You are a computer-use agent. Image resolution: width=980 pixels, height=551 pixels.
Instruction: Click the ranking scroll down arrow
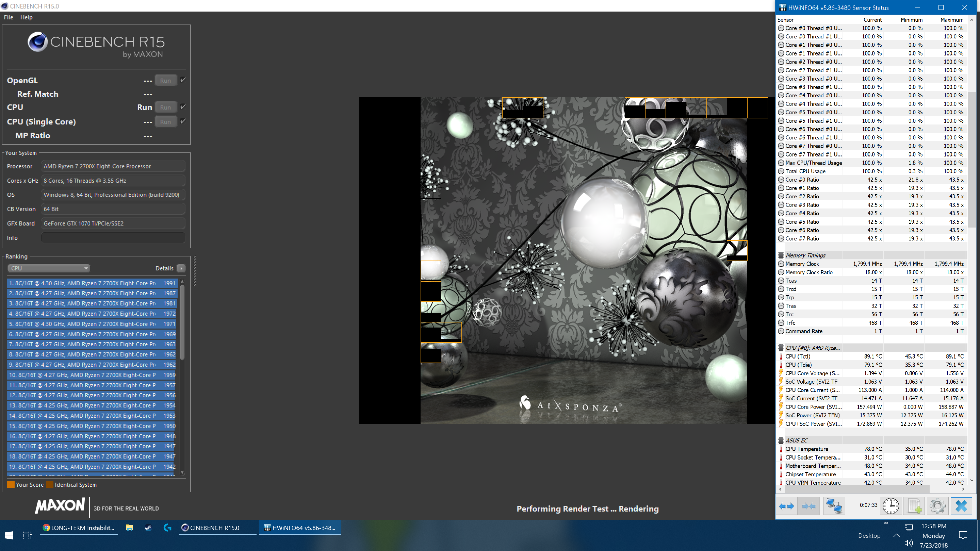(x=182, y=473)
